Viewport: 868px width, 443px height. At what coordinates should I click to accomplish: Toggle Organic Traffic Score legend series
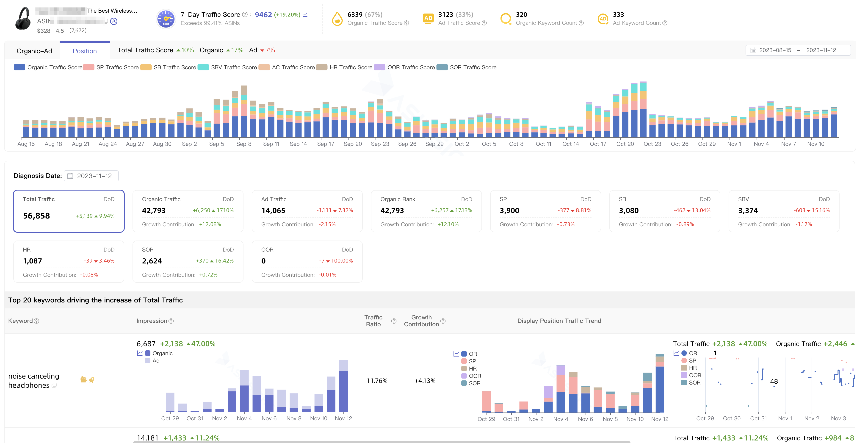pyautogui.click(x=48, y=67)
